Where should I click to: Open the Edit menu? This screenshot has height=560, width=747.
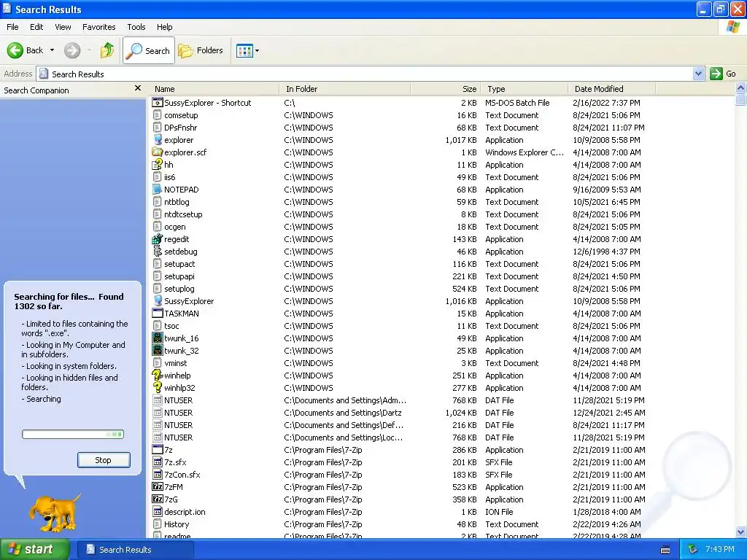click(x=36, y=27)
